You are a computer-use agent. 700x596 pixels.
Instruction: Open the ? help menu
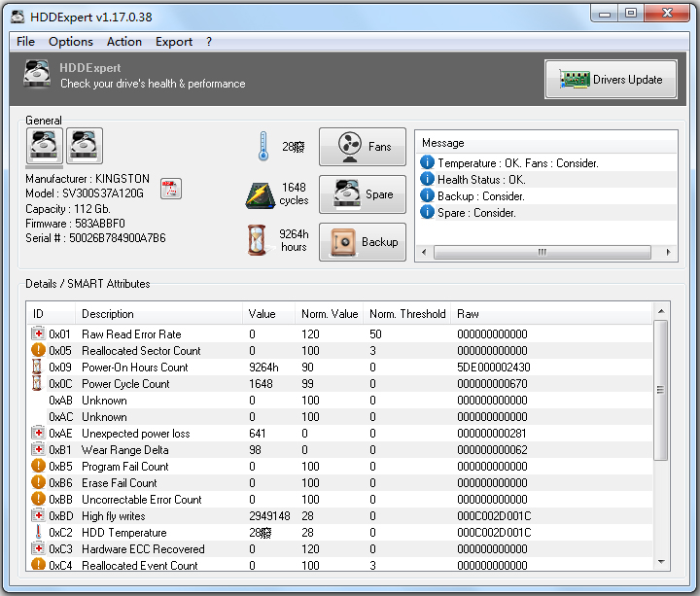click(x=209, y=42)
